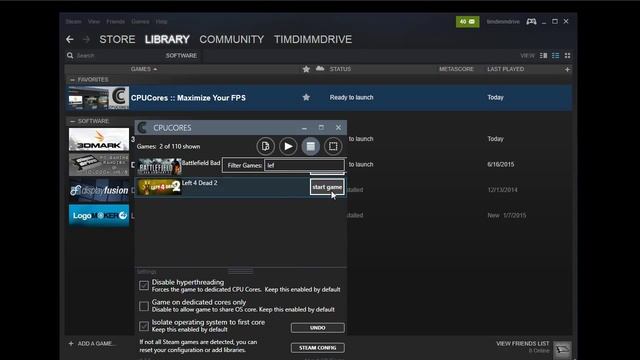Click the highlighted list-window icon in CPUCores toolbar
The height and width of the screenshot is (360, 640).
click(311, 146)
